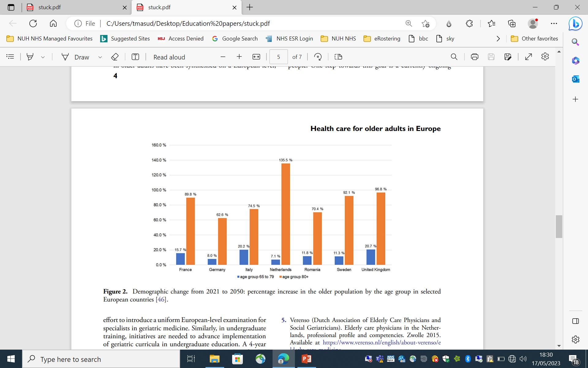Open the verenso.nl reference link
Image resolution: width=588 pixels, height=368 pixels.
pos(382,343)
